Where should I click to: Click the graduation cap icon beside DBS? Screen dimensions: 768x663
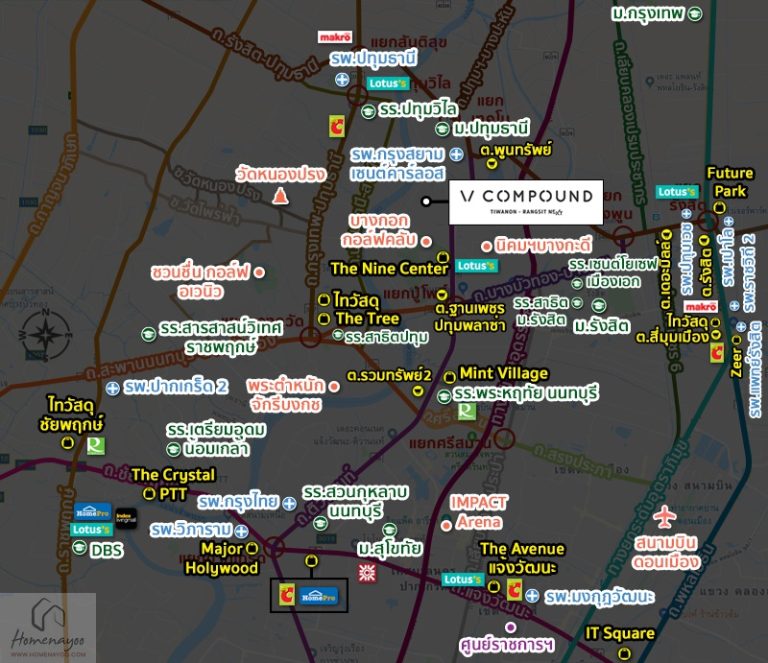79,547
